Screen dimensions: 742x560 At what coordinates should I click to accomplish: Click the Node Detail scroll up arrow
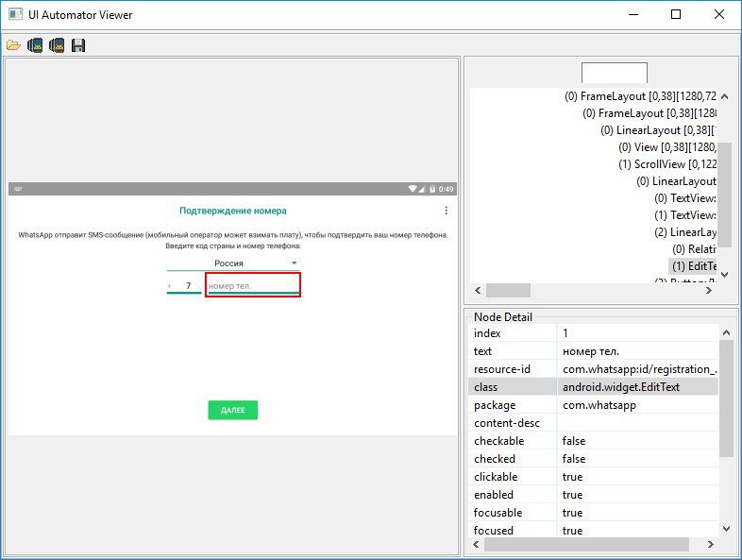[x=726, y=332]
